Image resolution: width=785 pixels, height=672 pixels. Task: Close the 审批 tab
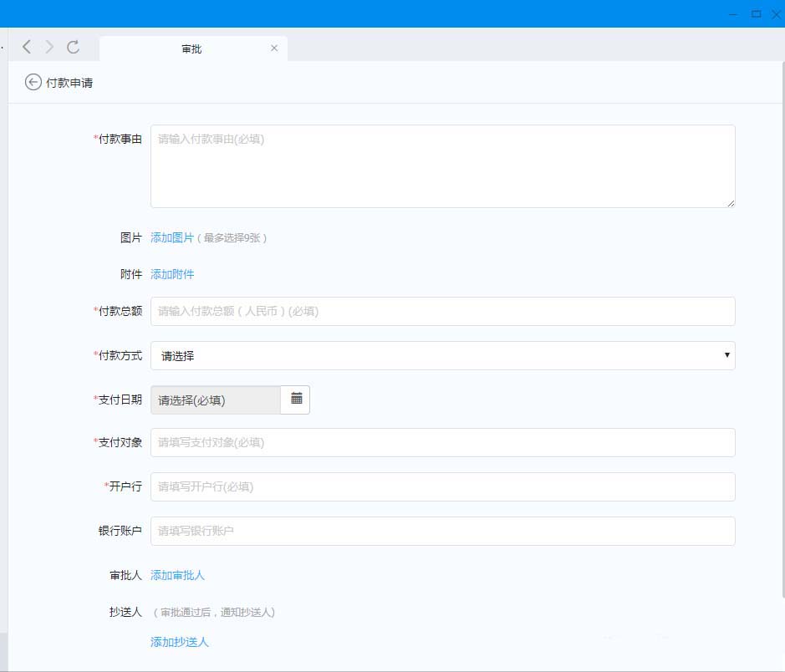click(x=274, y=48)
